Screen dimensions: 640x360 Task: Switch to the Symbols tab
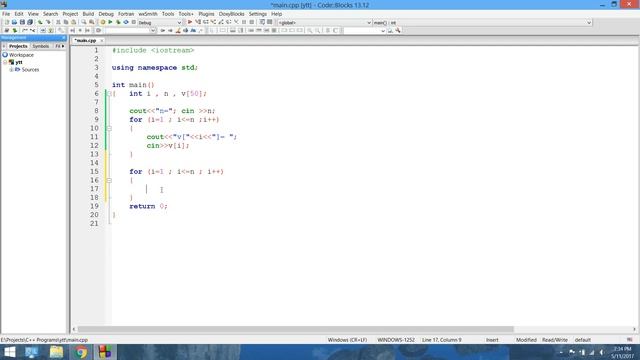click(41, 46)
